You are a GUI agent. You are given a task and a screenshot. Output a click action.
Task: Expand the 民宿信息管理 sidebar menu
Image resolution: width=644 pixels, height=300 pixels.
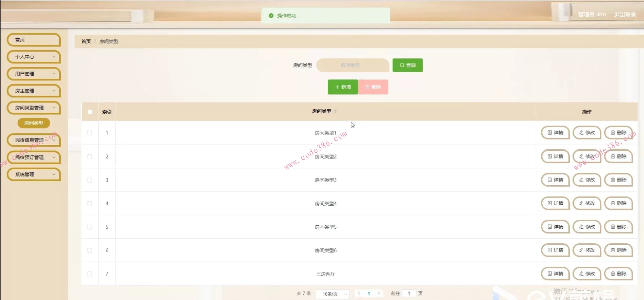(34, 140)
